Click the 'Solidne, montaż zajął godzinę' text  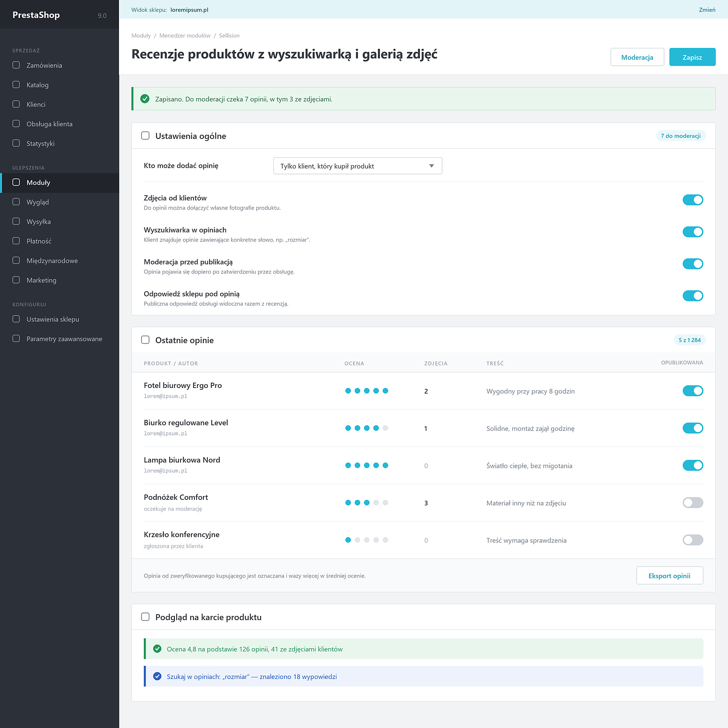tap(530, 428)
